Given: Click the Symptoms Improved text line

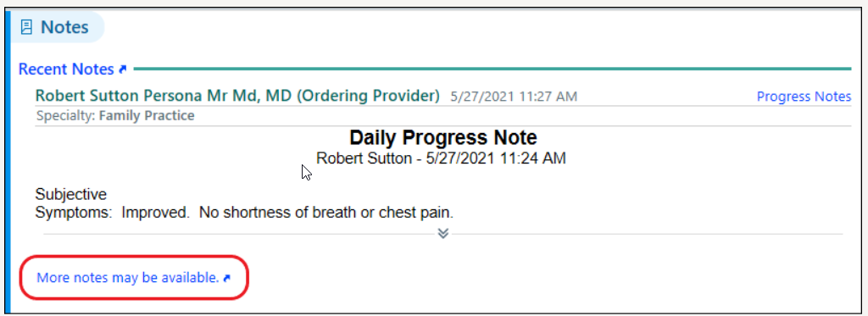Looking at the screenshot, I should (244, 213).
